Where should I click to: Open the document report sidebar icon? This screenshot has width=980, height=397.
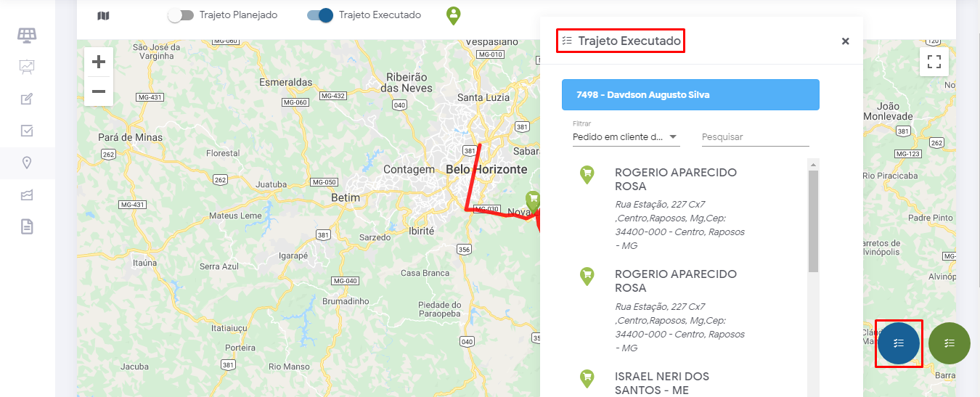(x=27, y=227)
